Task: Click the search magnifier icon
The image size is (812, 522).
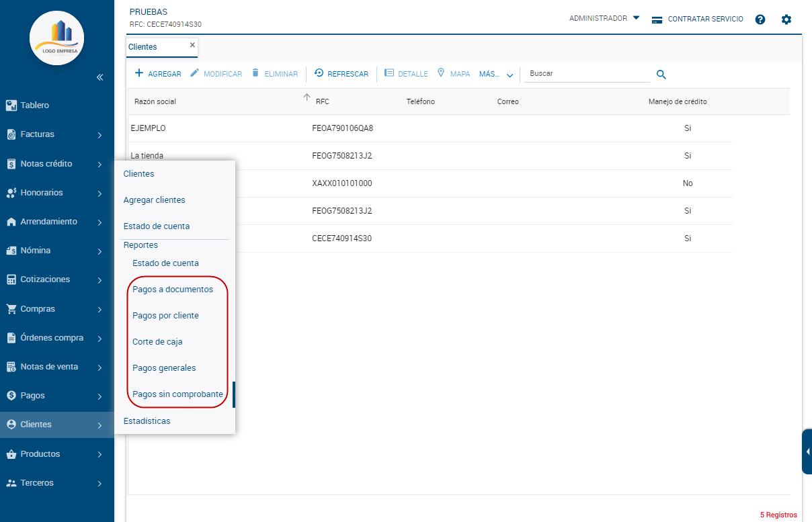Action: pos(661,75)
